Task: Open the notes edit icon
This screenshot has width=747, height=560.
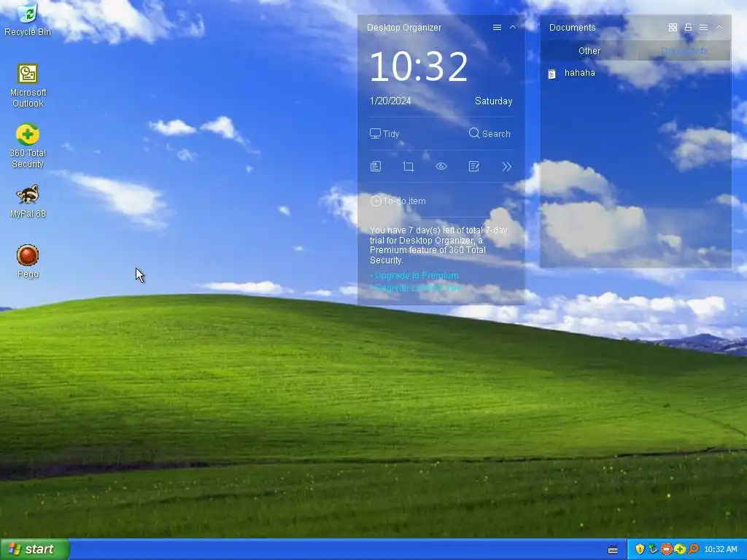Action: tap(473, 166)
